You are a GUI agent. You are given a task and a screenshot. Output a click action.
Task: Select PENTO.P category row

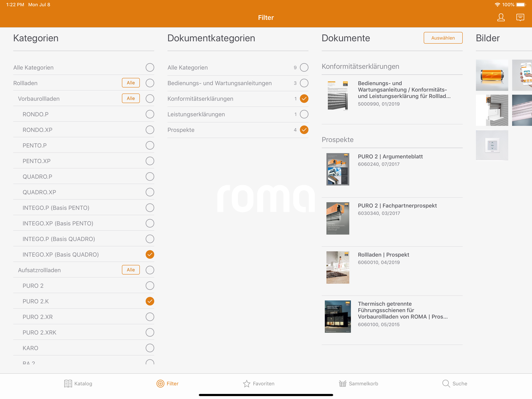click(84, 145)
